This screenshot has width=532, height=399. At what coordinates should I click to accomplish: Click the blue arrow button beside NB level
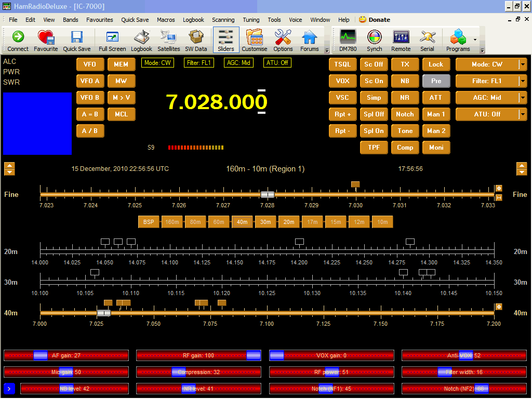point(9,389)
